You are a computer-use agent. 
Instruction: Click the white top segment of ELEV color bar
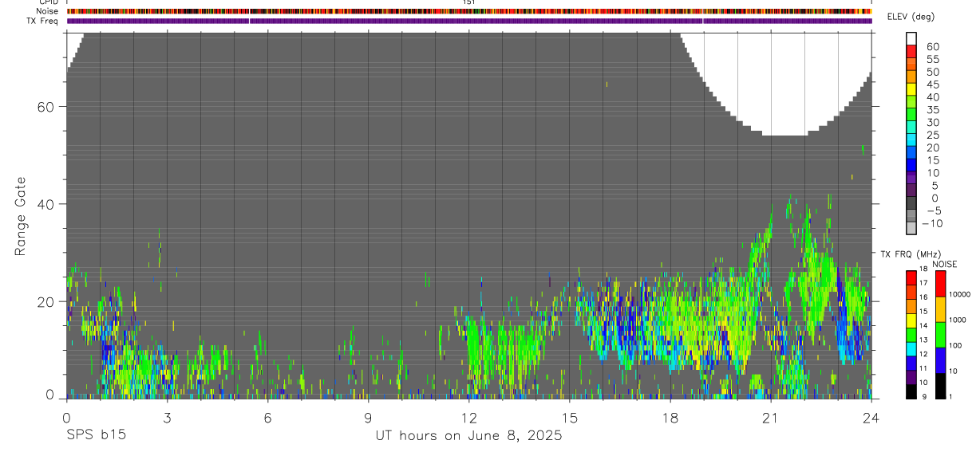(x=911, y=39)
